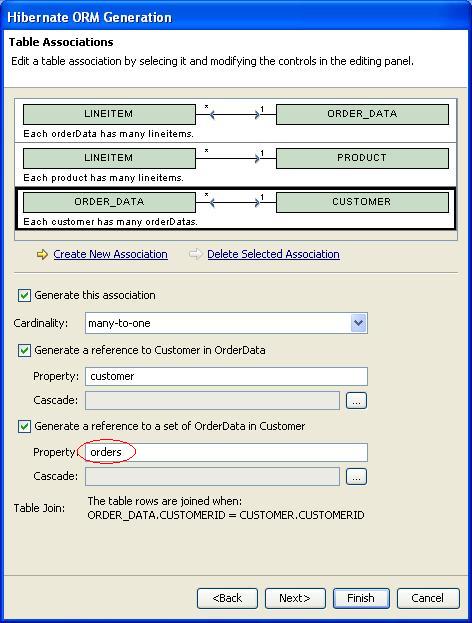Viewport: 472px width, 623px height.
Task: Select the ORDER_DATA to CUSTOMER association
Action: pos(236,209)
